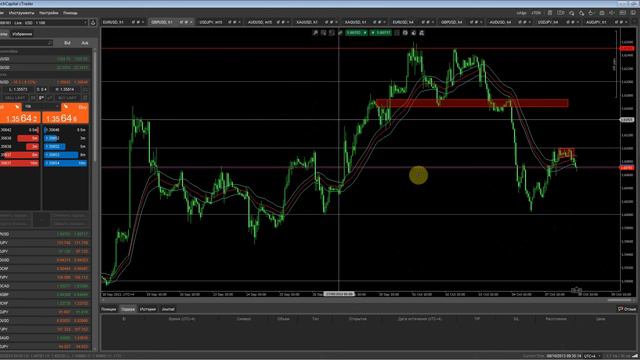Open the order volume dropdown between Sell and Buy
The width and height of the screenshot is (640, 360).
click(41, 107)
